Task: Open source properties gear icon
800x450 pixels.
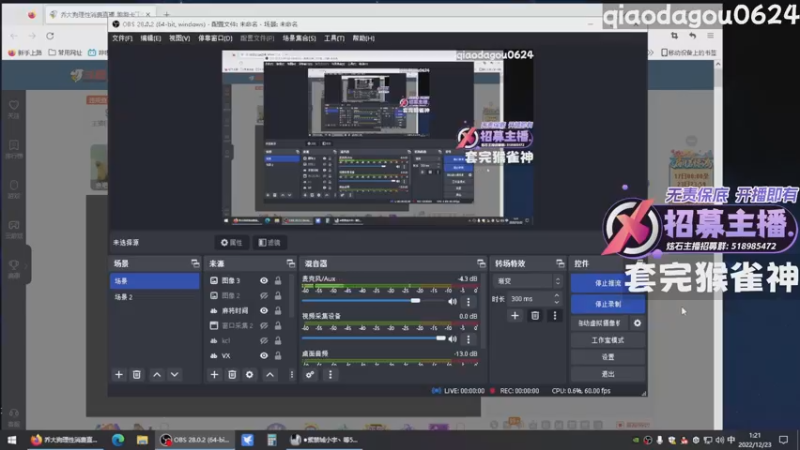Action: (249, 374)
